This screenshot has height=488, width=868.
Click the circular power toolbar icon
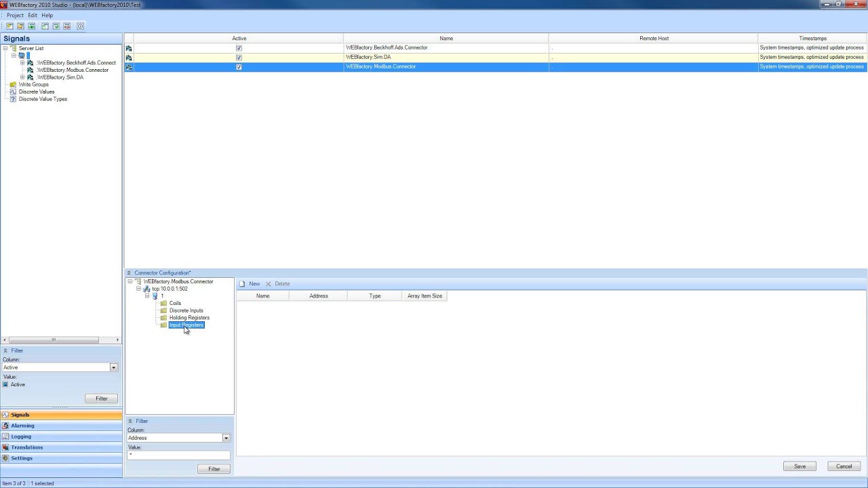coord(80,26)
